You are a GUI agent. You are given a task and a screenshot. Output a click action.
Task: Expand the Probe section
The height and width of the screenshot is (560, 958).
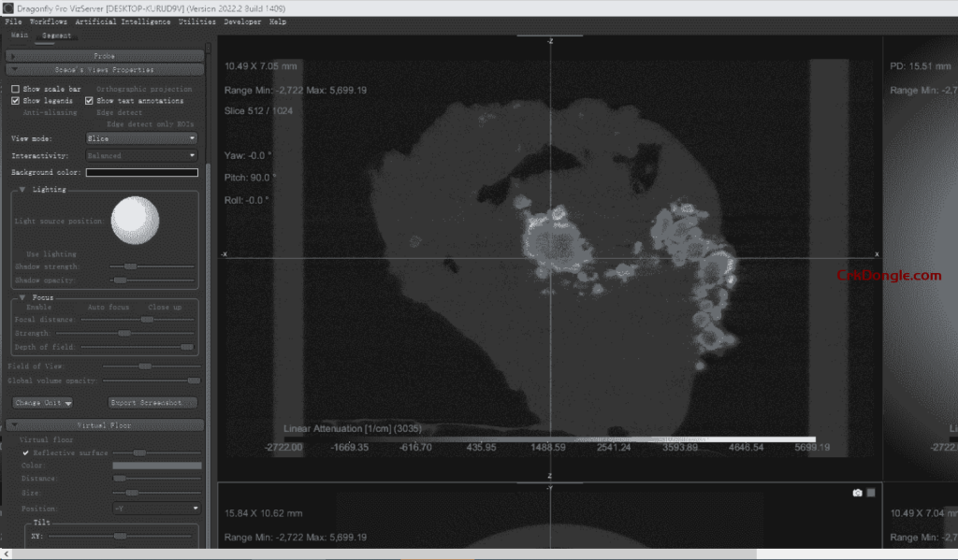pyautogui.click(x=13, y=56)
